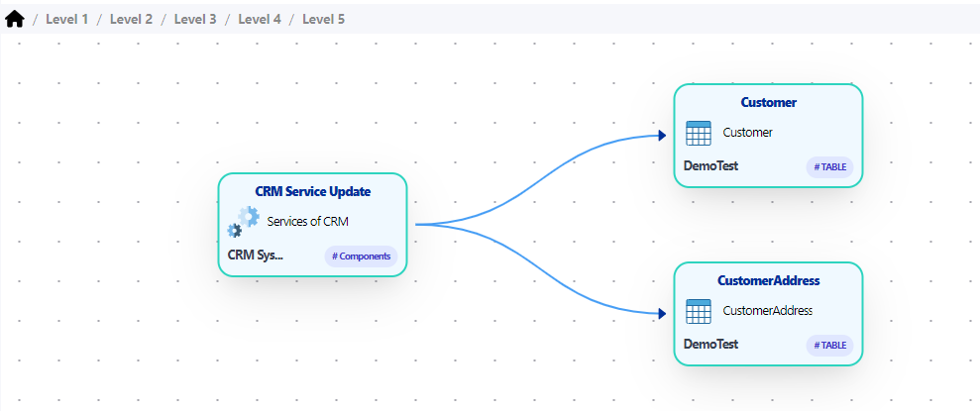Click the Services of CRM description text
This screenshot has height=411, width=980.
click(x=307, y=222)
